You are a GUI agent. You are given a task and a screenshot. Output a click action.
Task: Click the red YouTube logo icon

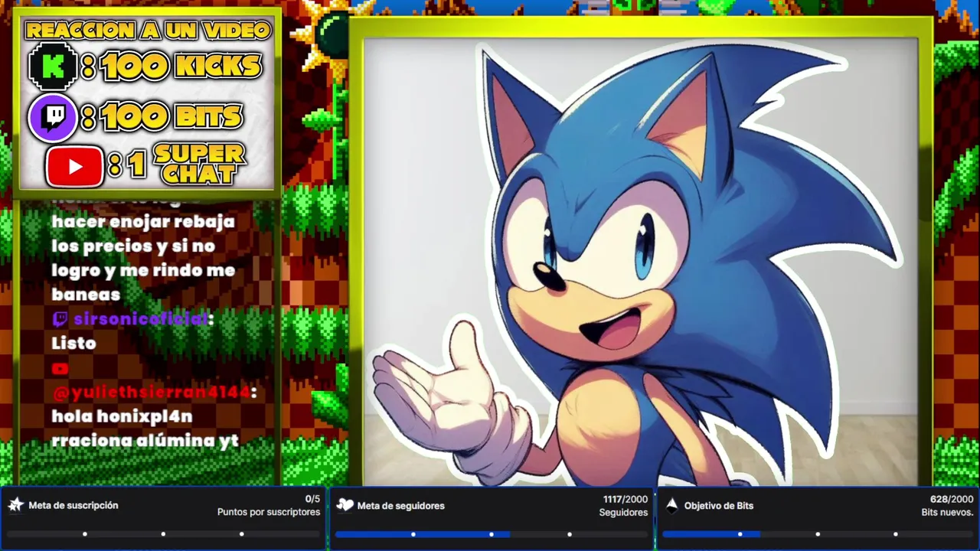point(75,166)
